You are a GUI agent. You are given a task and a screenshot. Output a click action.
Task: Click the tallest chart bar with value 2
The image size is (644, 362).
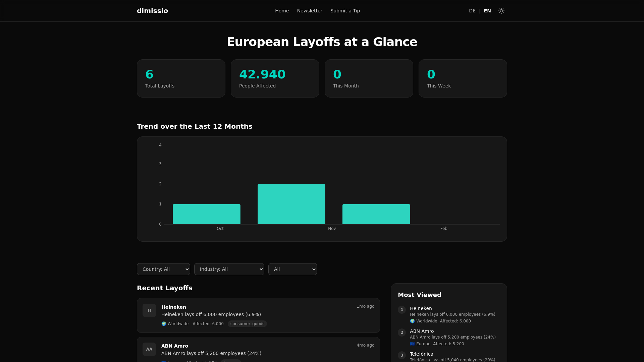tap(291, 204)
